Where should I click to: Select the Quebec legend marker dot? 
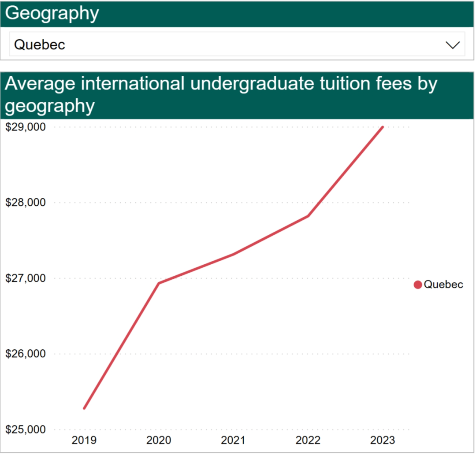point(418,285)
